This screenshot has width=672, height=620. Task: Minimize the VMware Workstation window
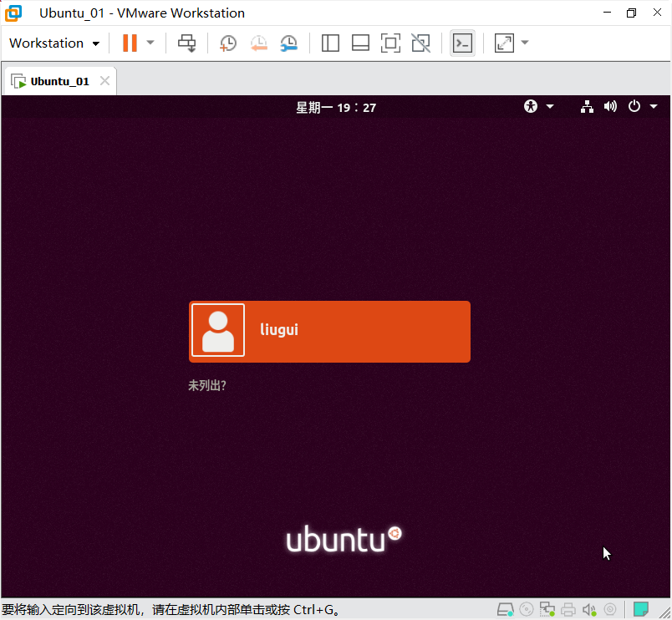(x=607, y=13)
